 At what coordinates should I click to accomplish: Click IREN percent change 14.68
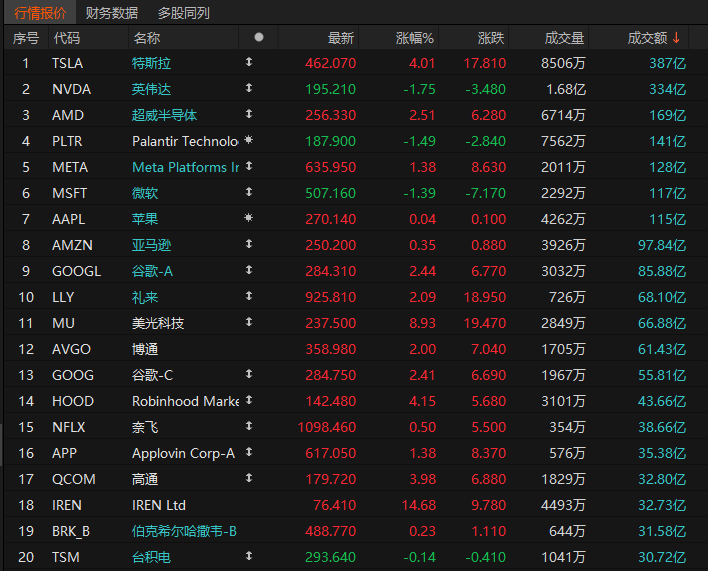tap(419, 505)
